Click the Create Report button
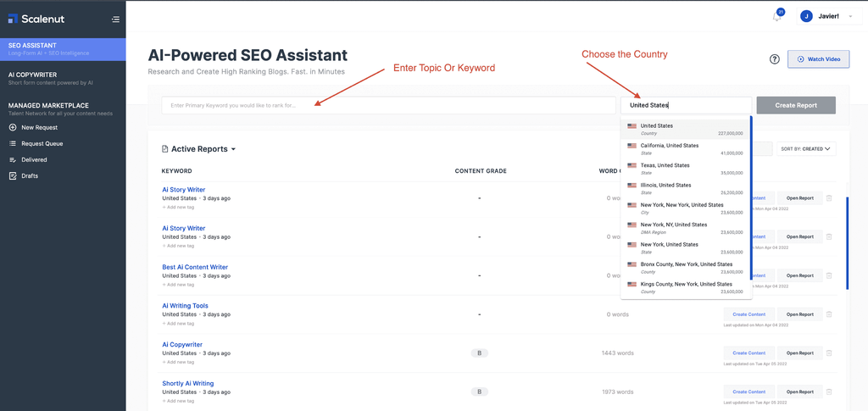Screen dimensions: 868x411 coord(796,105)
